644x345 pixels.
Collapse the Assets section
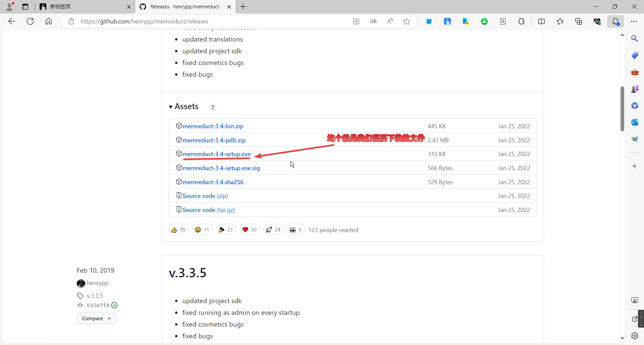coord(171,107)
